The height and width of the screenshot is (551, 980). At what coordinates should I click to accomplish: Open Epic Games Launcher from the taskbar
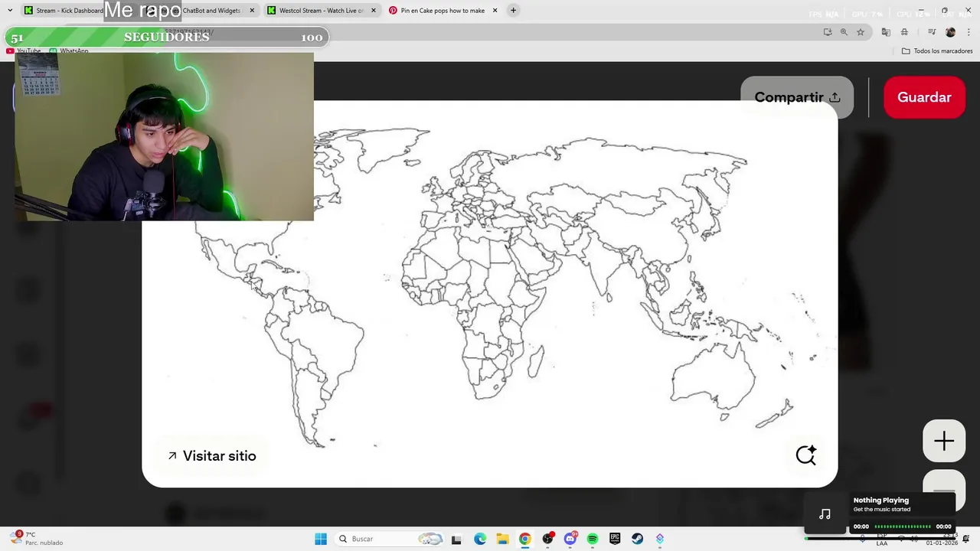coord(615,539)
